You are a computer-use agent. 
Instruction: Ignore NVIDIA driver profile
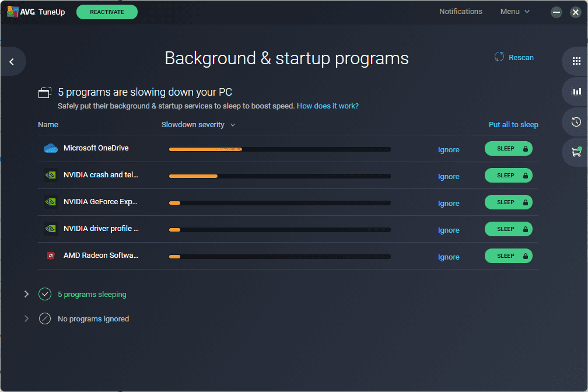449,230
